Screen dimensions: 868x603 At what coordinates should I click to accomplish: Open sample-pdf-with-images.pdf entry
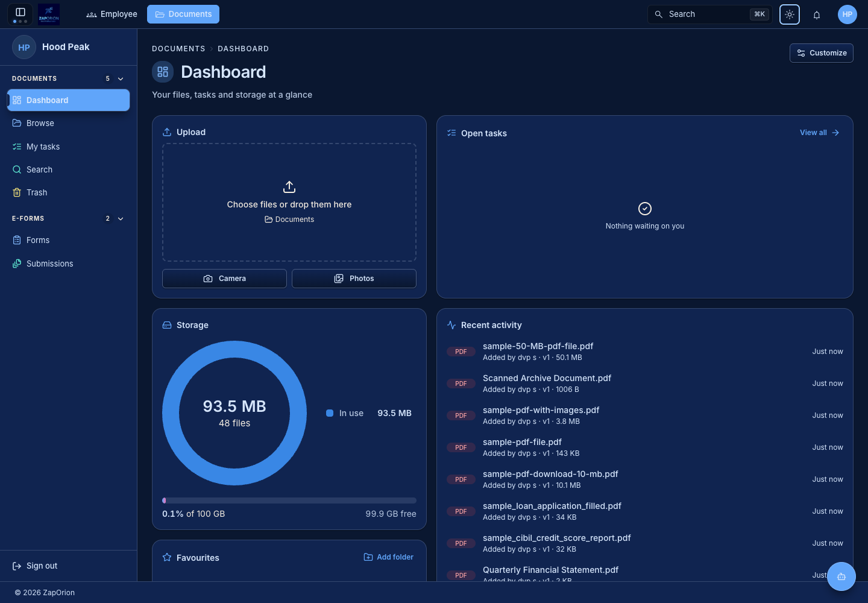(645, 415)
